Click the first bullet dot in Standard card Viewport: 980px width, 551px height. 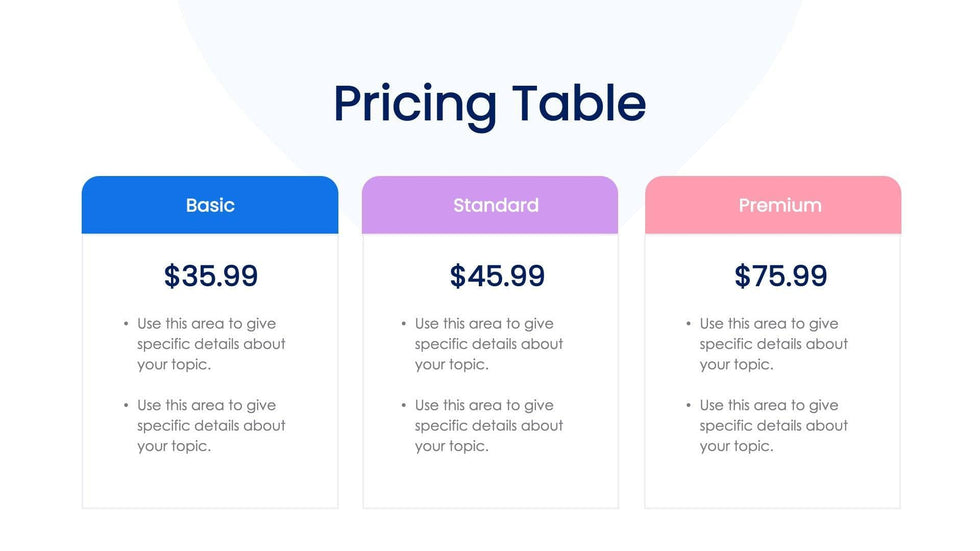tap(404, 324)
